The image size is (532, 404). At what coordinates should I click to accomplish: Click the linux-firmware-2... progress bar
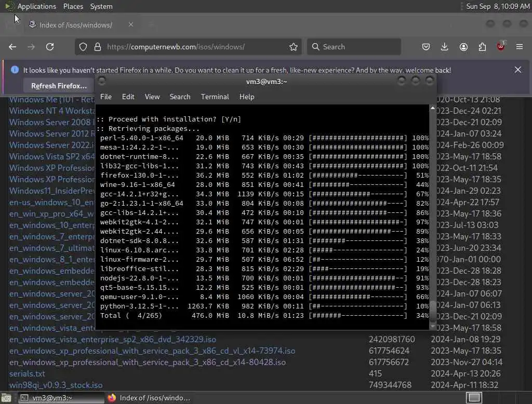(358, 260)
